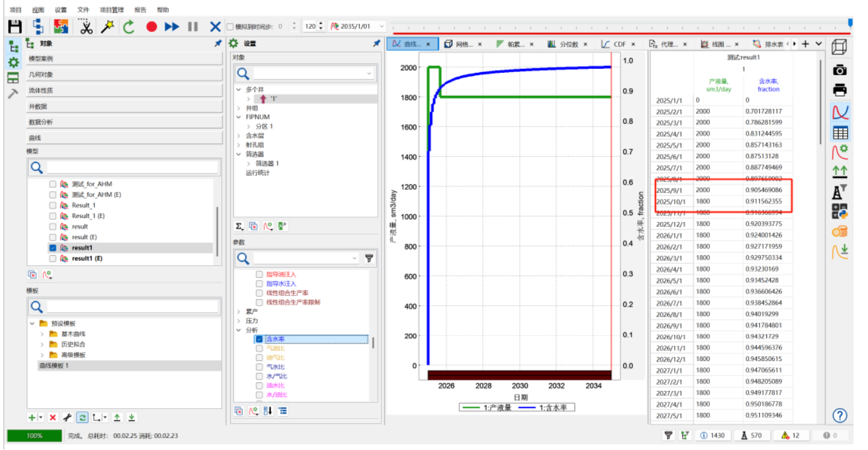Viewport: 868px width, 450px height.
Task: Click the gold coins icon in right sidebar
Action: (840, 231)
